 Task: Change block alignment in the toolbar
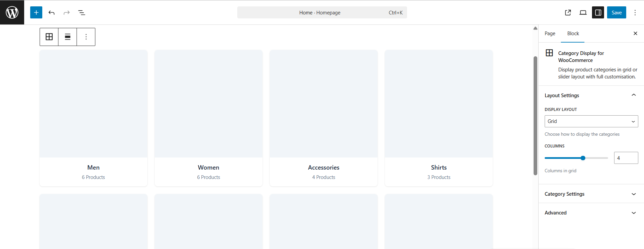point(67,37)
